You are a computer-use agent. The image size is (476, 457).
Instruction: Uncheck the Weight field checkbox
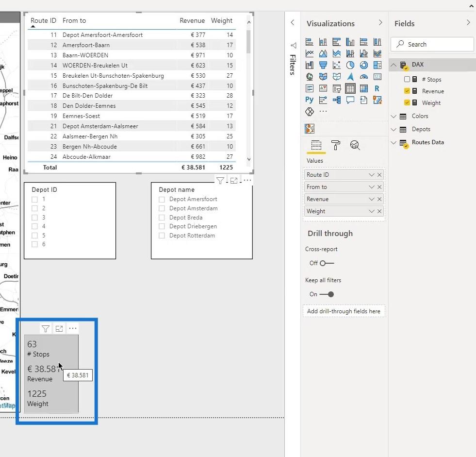(407, 102)
